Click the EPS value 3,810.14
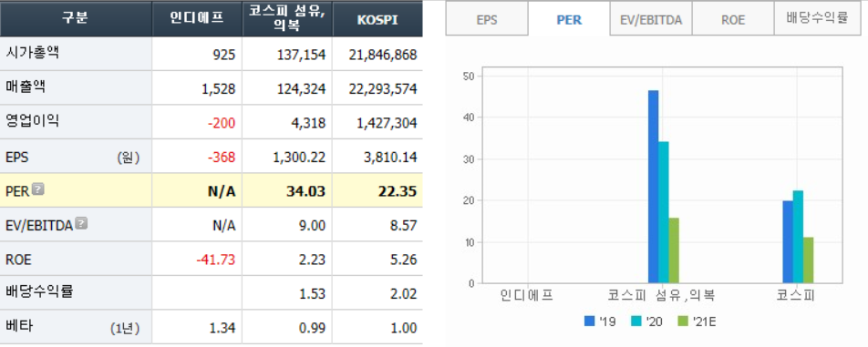 391,158
